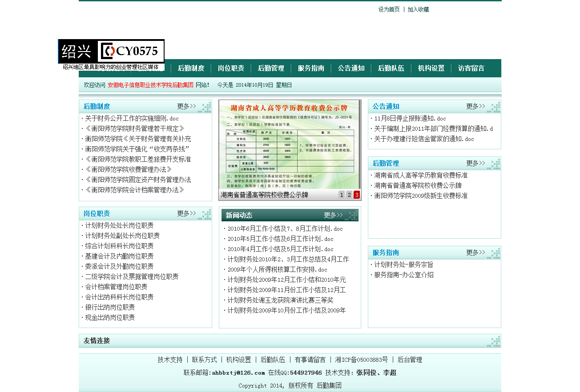Image resolution: width=580 pixels, height=392 pixels.
Task: Open 现金出纳岗位职责
Action: [x=110, y=318]
